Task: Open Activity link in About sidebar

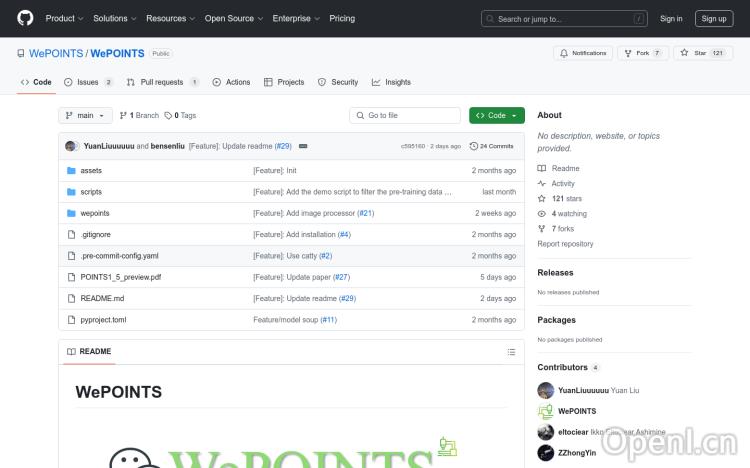Action: click(x=556, y=183)
